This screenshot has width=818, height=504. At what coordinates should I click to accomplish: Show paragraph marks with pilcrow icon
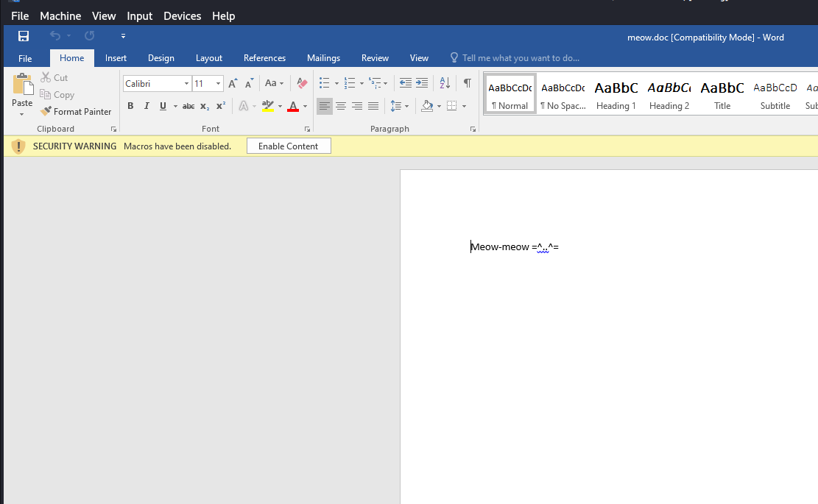click(468, 83)
